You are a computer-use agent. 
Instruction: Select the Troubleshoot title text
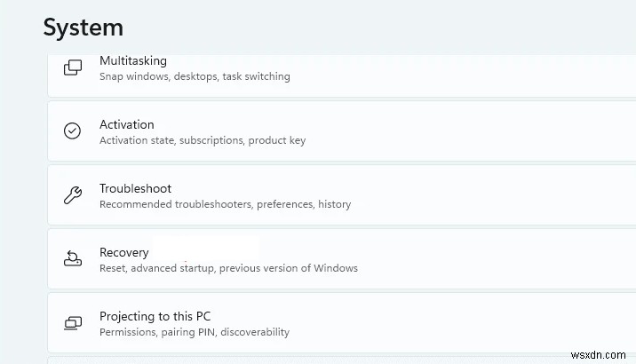tap(135, 188)
